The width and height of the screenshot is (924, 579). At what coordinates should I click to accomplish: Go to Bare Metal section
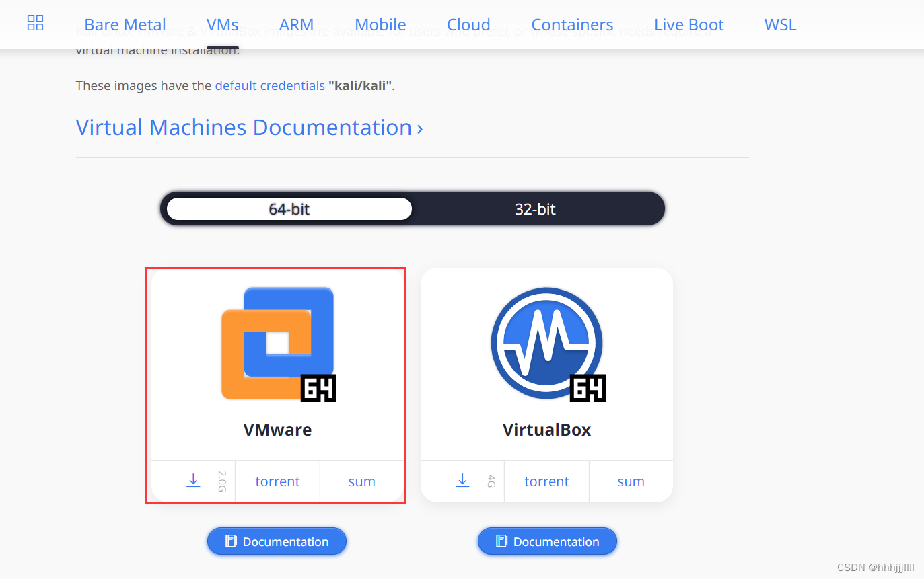(x=125, y=25)
